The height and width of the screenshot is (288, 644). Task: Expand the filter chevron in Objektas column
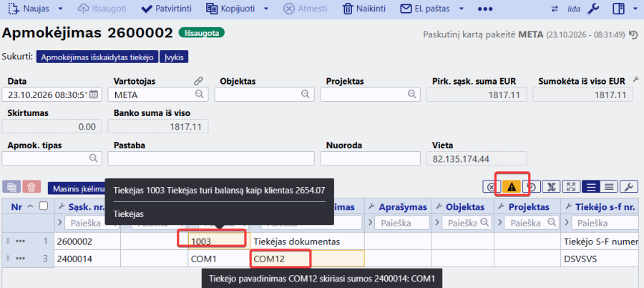pos(437,223)
